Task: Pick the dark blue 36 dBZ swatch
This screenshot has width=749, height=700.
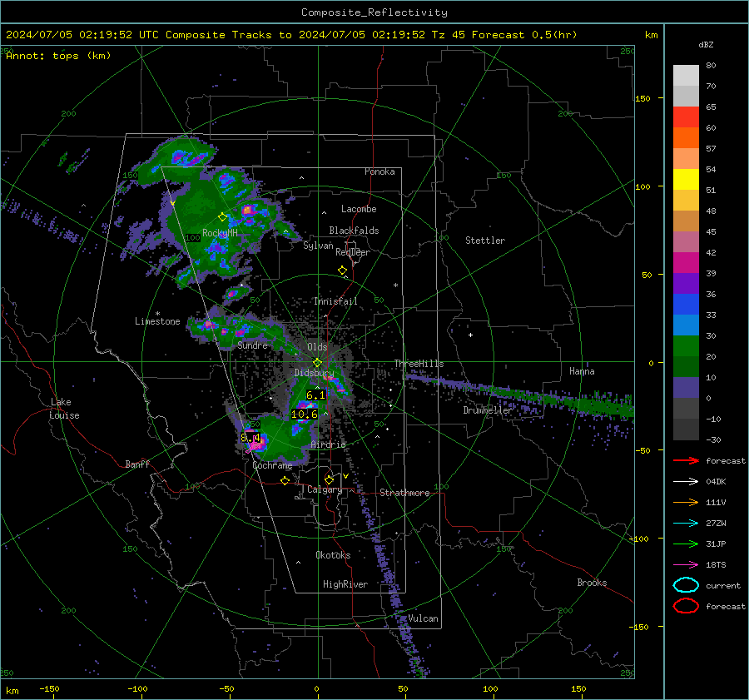Action: pyautogui.click(x=686, y=304)
